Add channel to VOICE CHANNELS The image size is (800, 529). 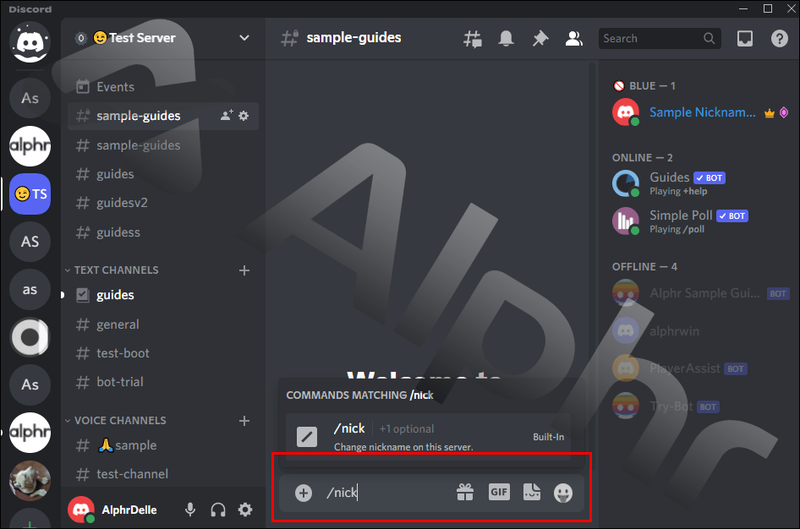pyautogui.click(x=244, y=421)
